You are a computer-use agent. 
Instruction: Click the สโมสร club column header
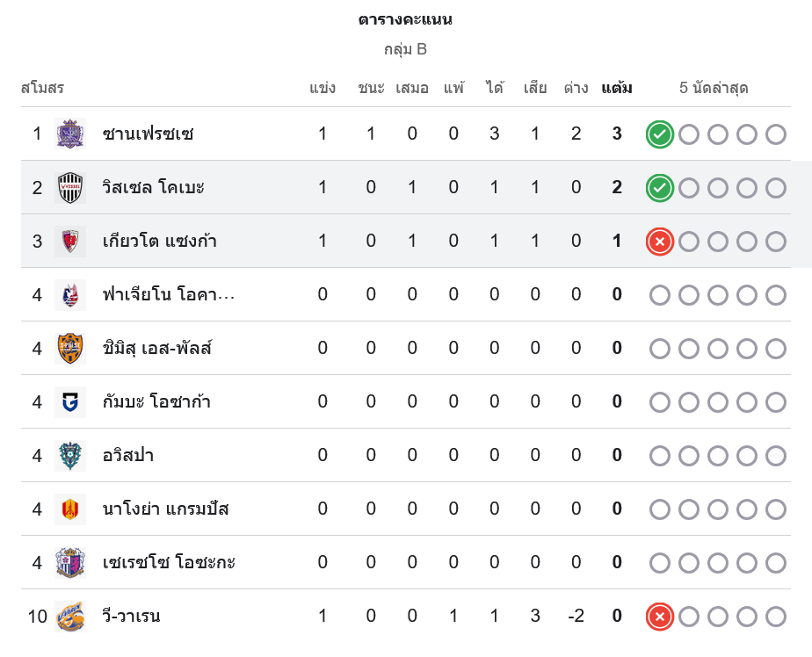tap(42, 88)
